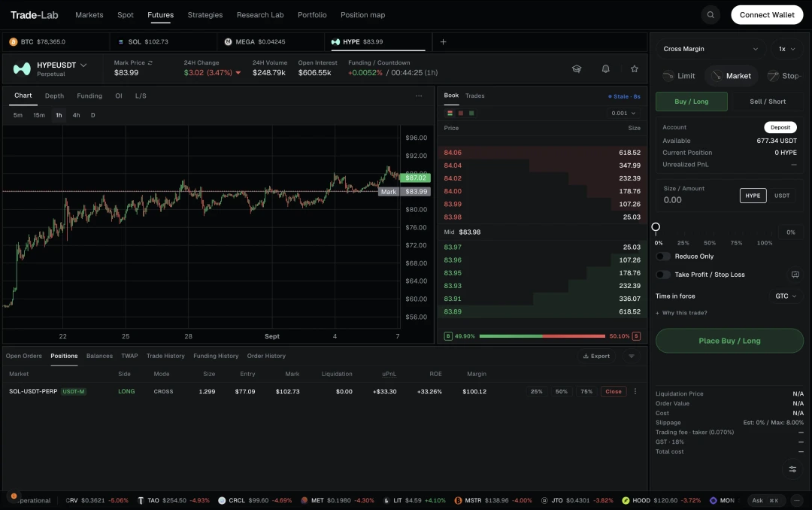Click the 83.89 bid price row
This screenshot has width=812, height=510.
tap(542, 312)
